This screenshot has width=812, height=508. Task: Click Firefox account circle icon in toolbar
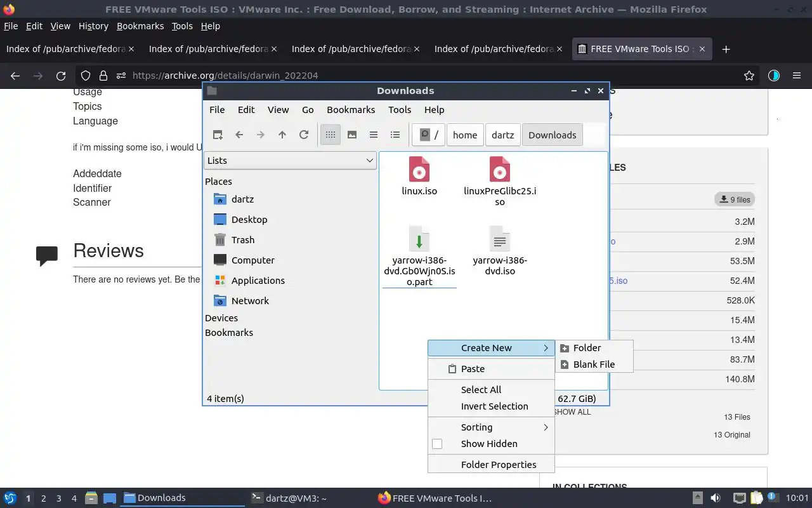(x=773, y=76)
